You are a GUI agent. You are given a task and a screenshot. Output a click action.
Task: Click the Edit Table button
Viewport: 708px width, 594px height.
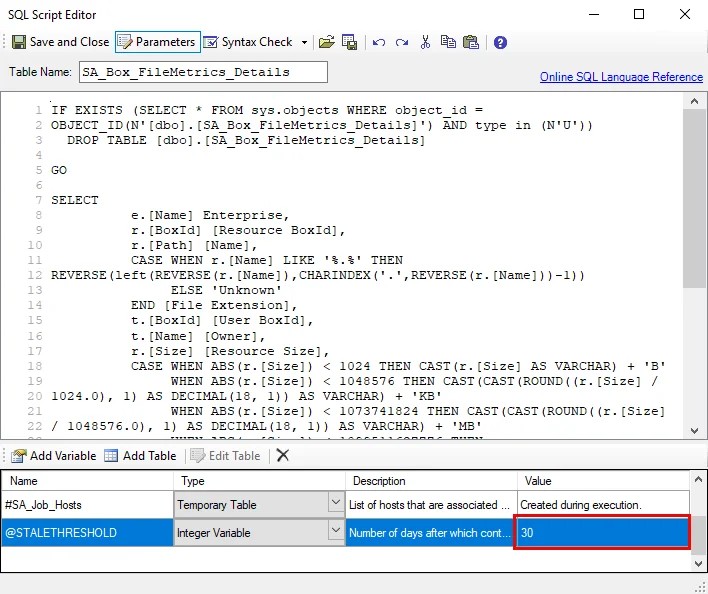tap(225, 456)
